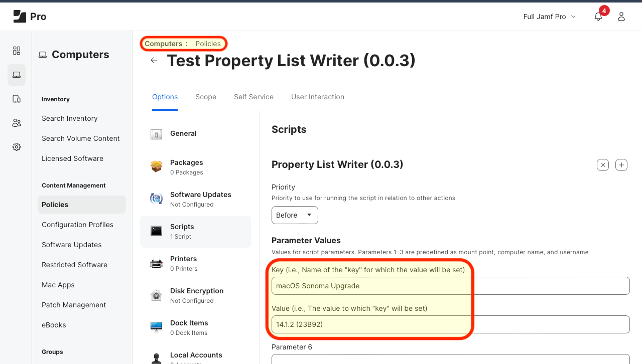Open the Full Jamf Pro dropdown
Viewport: 642px width, 364px height.
click(x=549, y=17)
